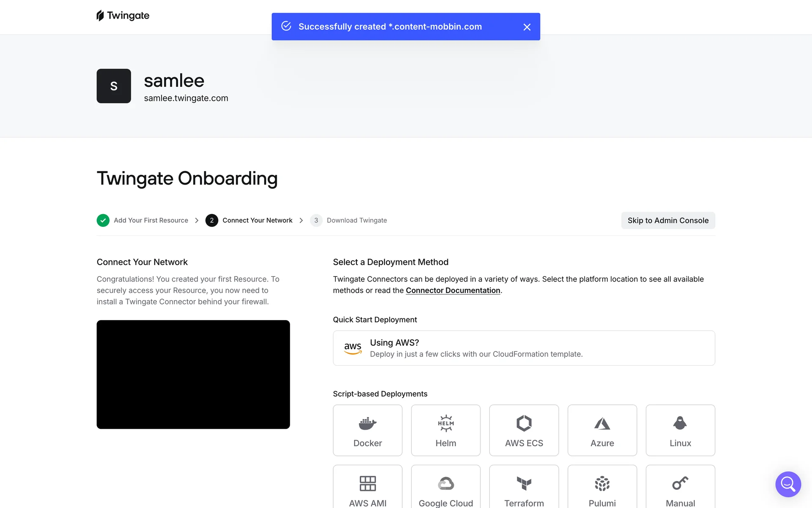The width and height of the screenshot is (812, 508).
Task: Pick the Azure deployment tile
Action: point(602,430)
